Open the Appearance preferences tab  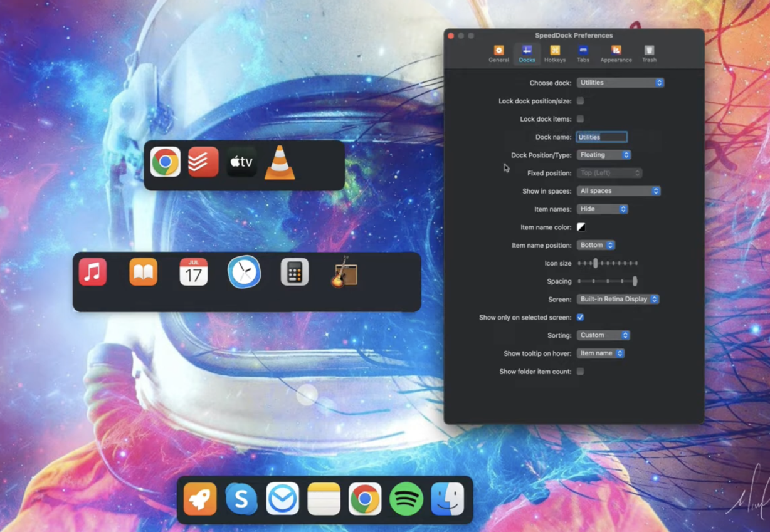coord(616,54)
